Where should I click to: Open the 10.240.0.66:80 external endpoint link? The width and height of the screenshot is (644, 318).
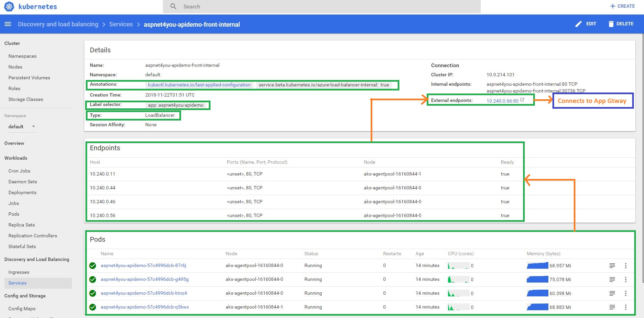click(x=502, y=101)
